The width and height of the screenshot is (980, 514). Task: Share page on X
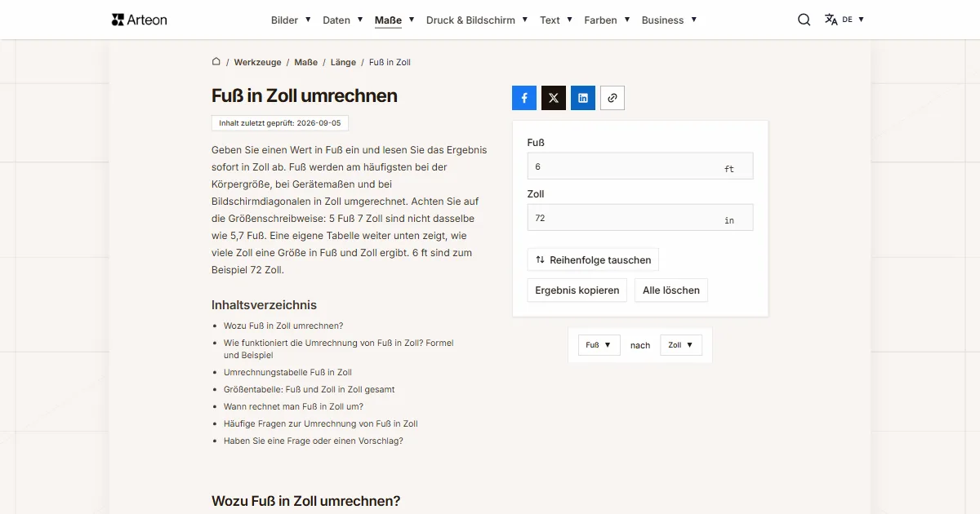(x=554, y=98)
